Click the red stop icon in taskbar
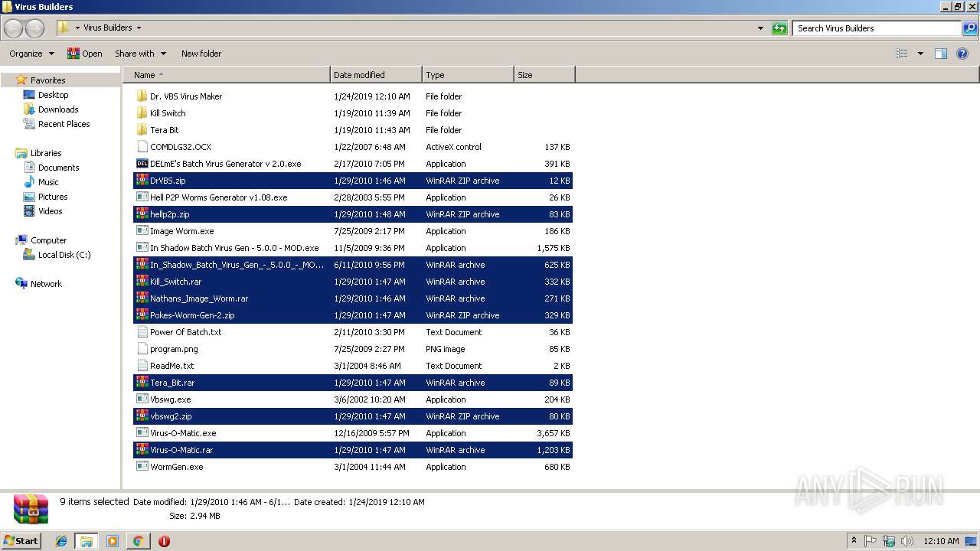980x551 pixels. [164, 541]
